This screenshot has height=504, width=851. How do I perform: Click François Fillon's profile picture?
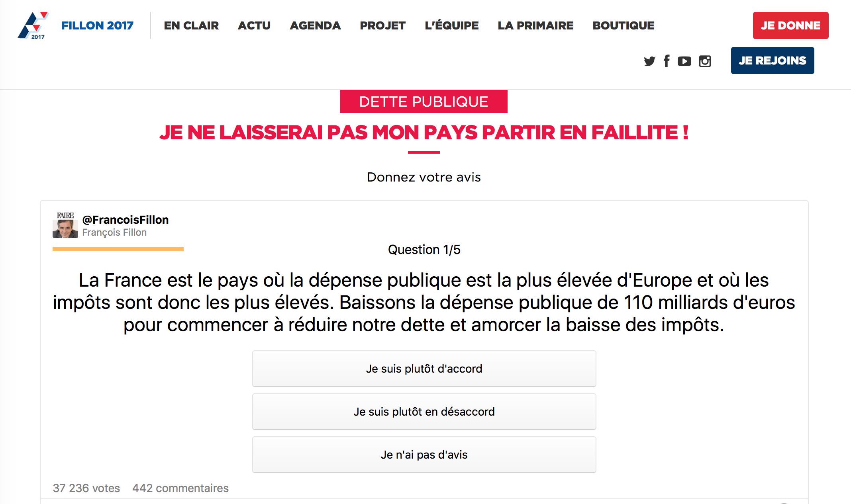[65, 225]
